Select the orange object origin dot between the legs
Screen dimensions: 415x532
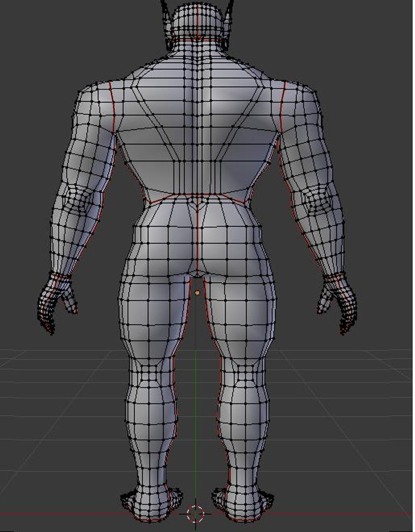tap(198, 293)
